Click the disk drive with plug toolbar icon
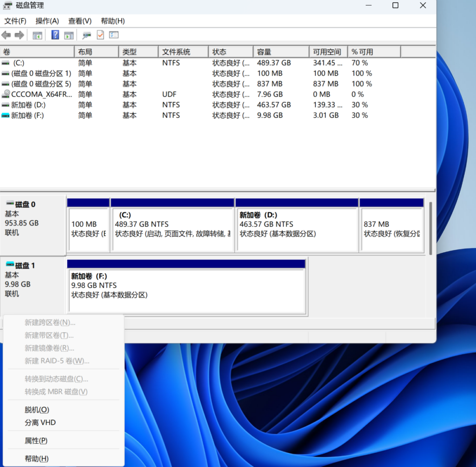 click(x=86, y=35)
